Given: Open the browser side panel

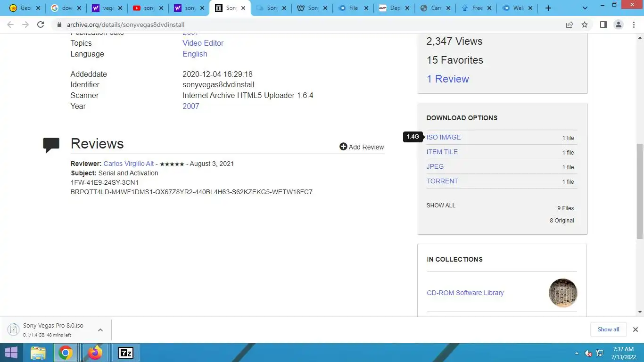Looking at the screenshot, I should 603,25.
